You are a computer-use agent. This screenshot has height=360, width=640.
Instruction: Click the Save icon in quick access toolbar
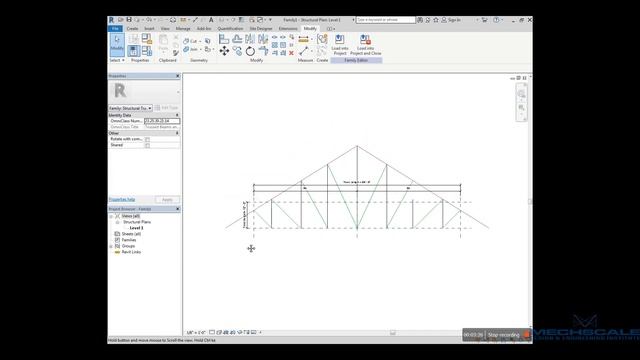129,20
